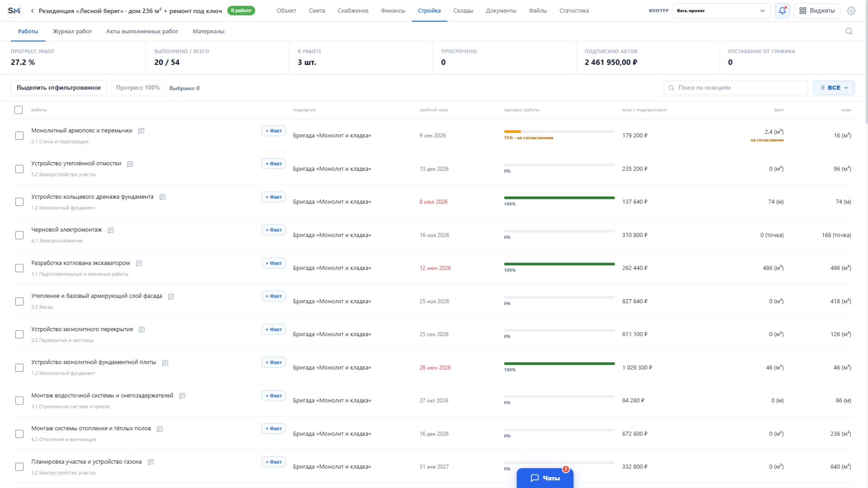Add Факт for Планировка участка и устройство газона
The height and width of the screenshot is (488, 868).
[x=274, y=462]
